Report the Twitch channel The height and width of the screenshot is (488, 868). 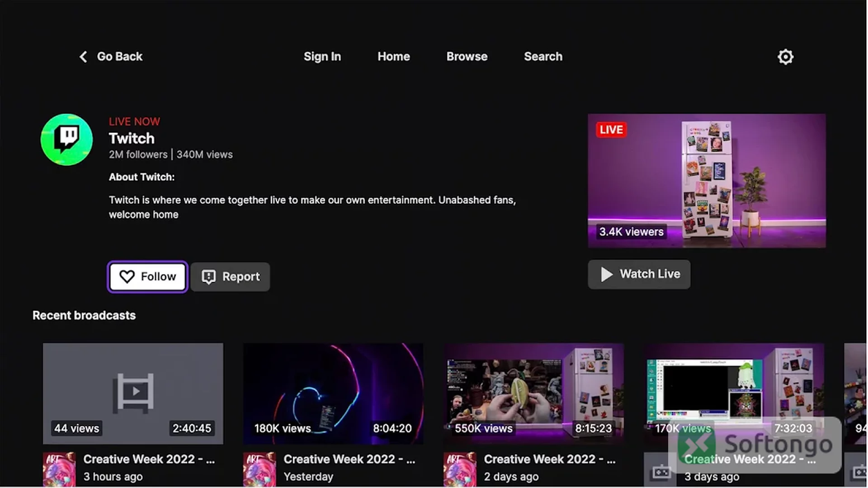click(231, 277)
